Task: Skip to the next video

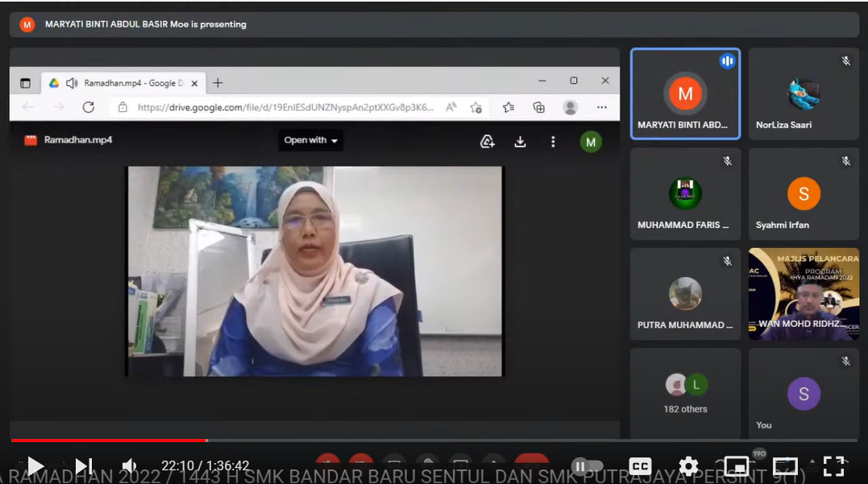Action: click(83, 465)
